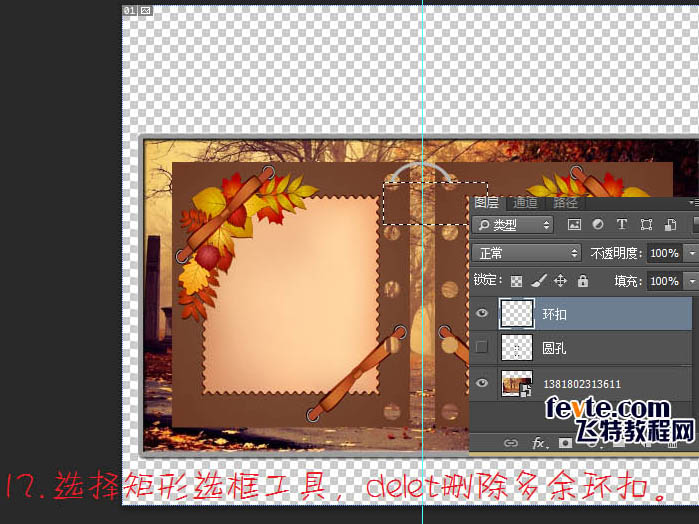This screenshot has width=699, height=524.
Task: Toggle lock image pixels brush icon
Action: click(x=539, y=281)
